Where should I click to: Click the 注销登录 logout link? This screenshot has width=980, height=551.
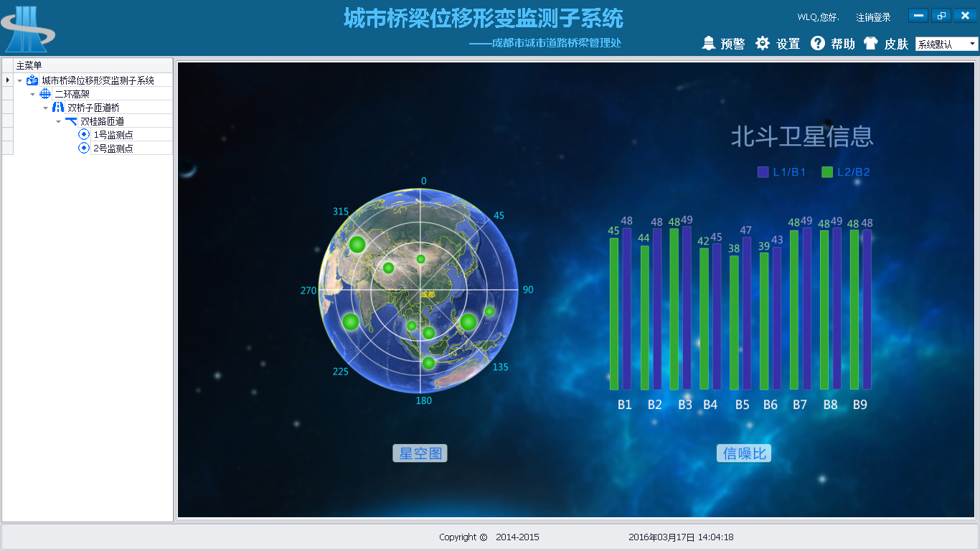click(x=873, y=17)
